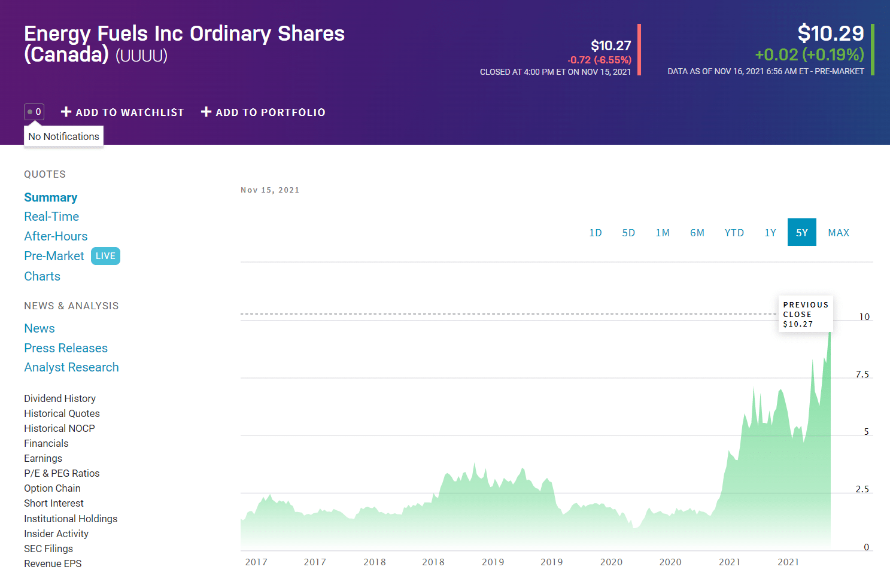Viewport: 890px width, 588px height.
Task: Open Analyst Research
Action: point(71,367)
